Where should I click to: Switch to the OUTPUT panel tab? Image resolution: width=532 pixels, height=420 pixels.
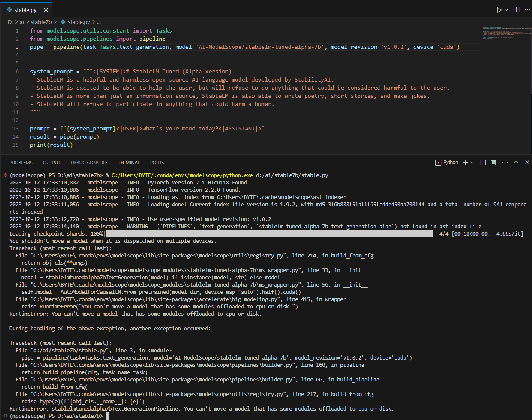52,163
